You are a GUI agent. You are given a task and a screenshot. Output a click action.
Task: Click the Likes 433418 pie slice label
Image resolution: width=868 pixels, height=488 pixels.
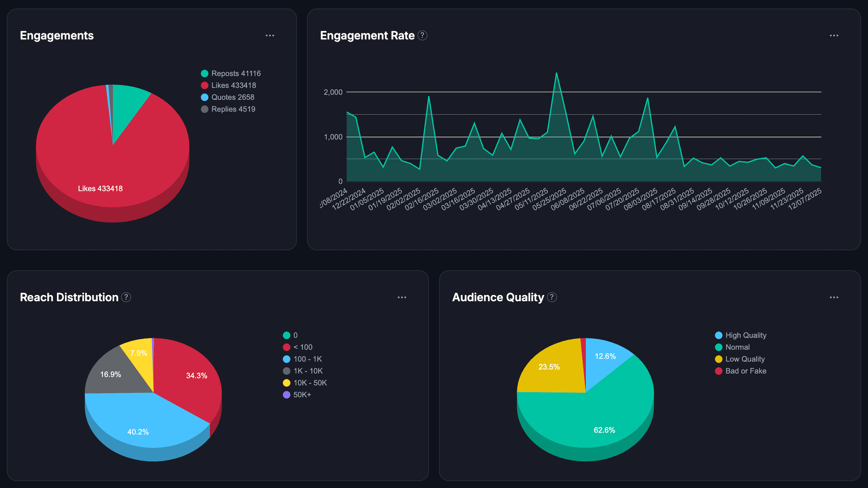(x=100, y=188)
